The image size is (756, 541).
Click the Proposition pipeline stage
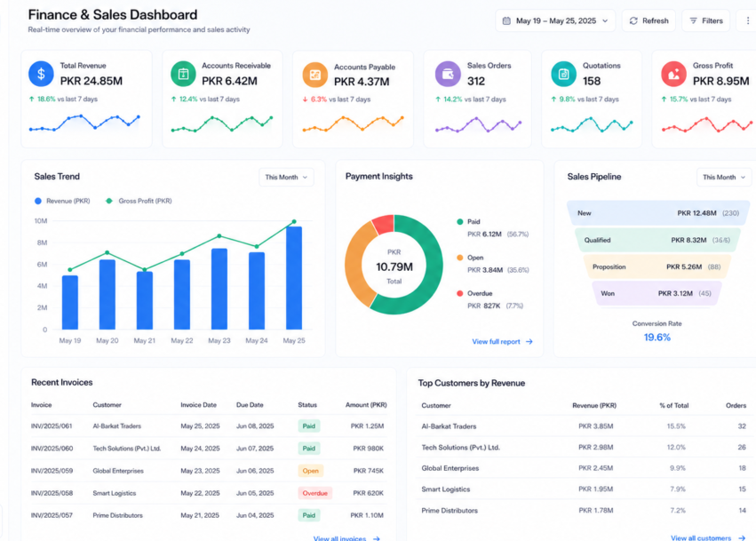[657, 267]
